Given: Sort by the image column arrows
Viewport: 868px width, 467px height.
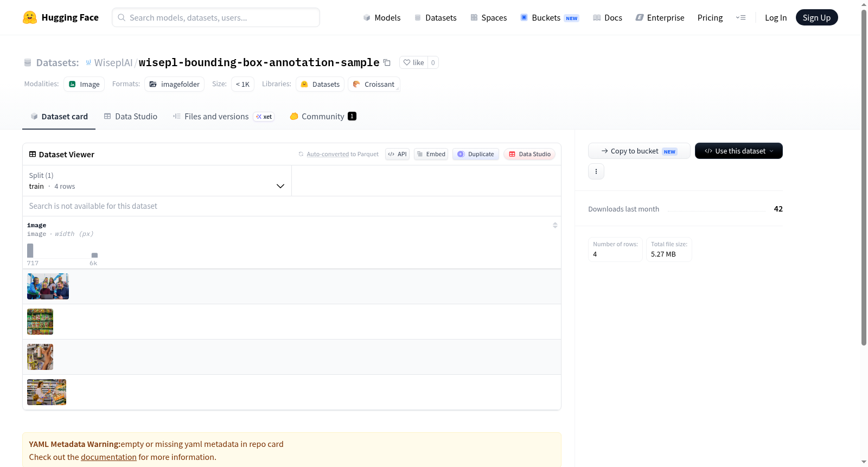Looking at the screenshot, I should point(555,225).
